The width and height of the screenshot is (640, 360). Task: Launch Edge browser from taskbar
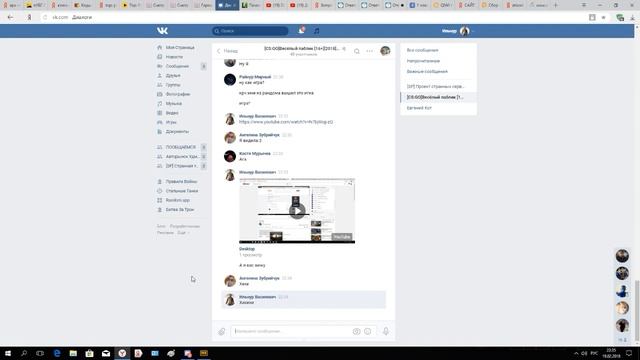pyautogui.click(x=57, y=353)
